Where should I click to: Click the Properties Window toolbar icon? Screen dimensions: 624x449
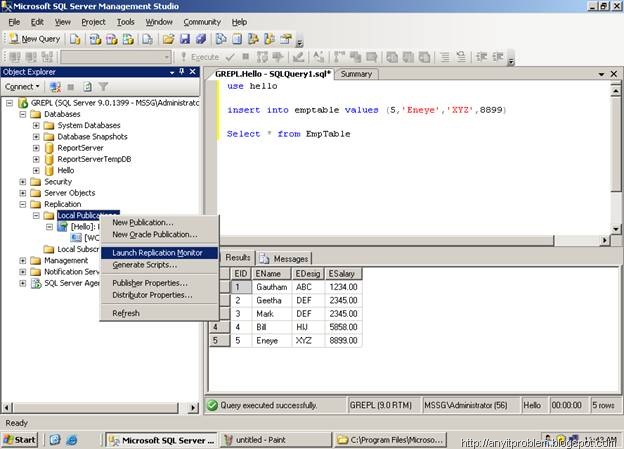286,39
